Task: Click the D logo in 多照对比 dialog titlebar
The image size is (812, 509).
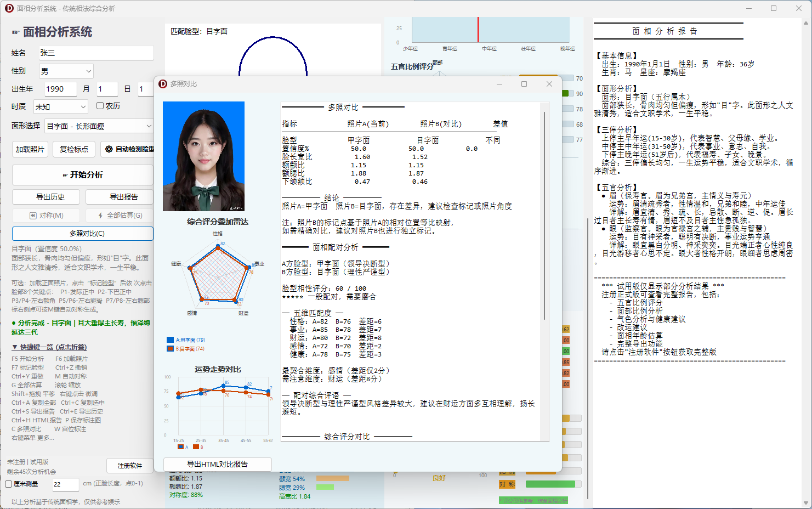Action: [x=164, y=83]
